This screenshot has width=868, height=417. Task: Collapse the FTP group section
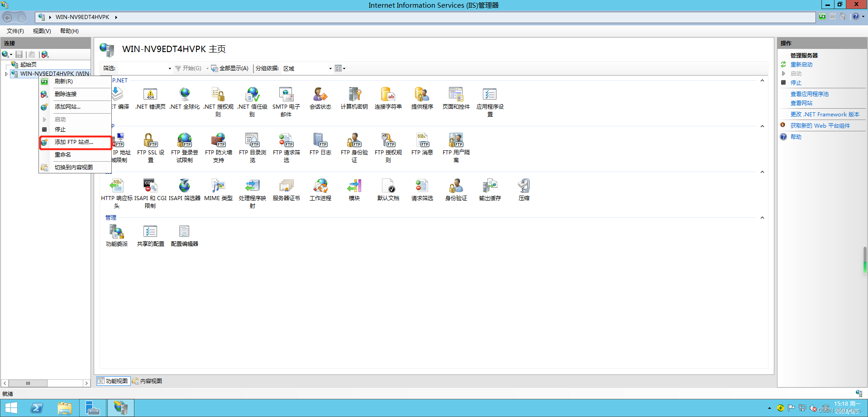[762, 126]
